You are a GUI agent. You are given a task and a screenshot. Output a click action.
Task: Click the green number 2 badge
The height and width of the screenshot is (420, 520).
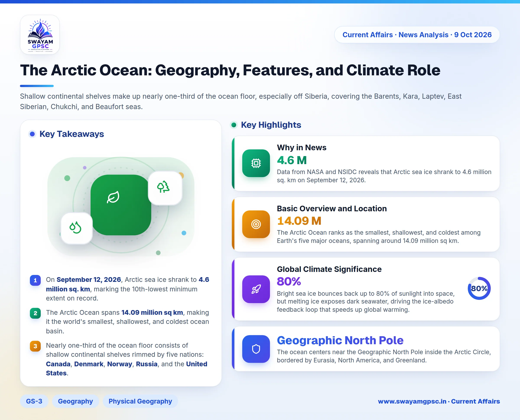coord(35,313)
